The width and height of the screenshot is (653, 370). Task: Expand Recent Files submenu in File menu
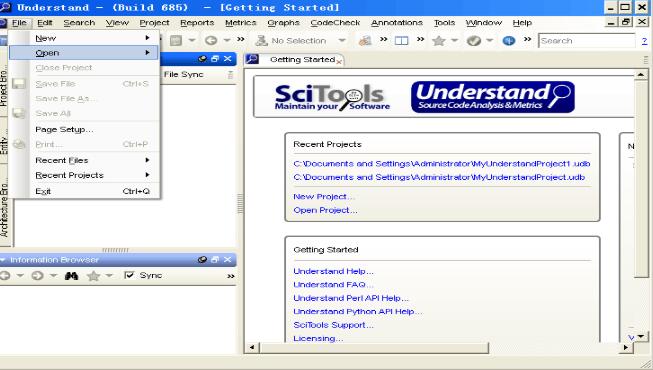[x=84, y=160]
